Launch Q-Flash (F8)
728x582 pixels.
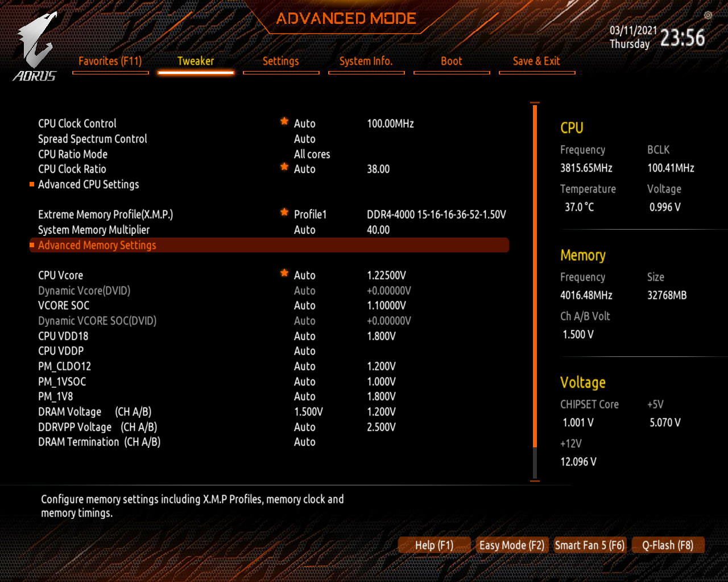coord(668,545)
